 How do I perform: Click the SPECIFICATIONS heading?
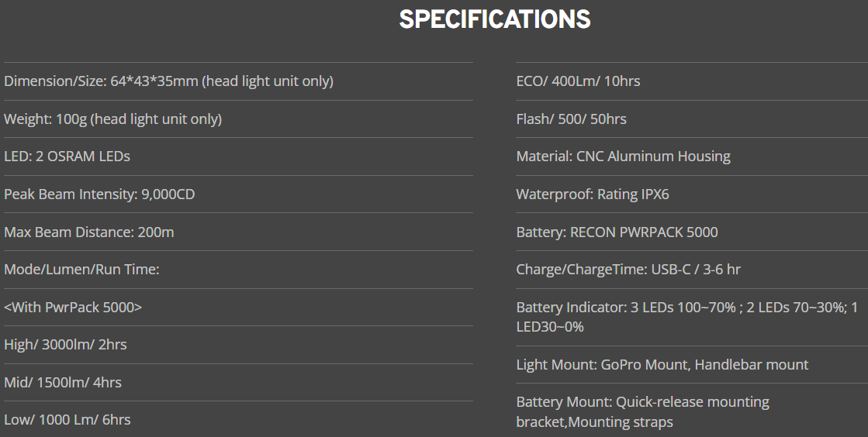pyautogui.click(x=495, y=19)
